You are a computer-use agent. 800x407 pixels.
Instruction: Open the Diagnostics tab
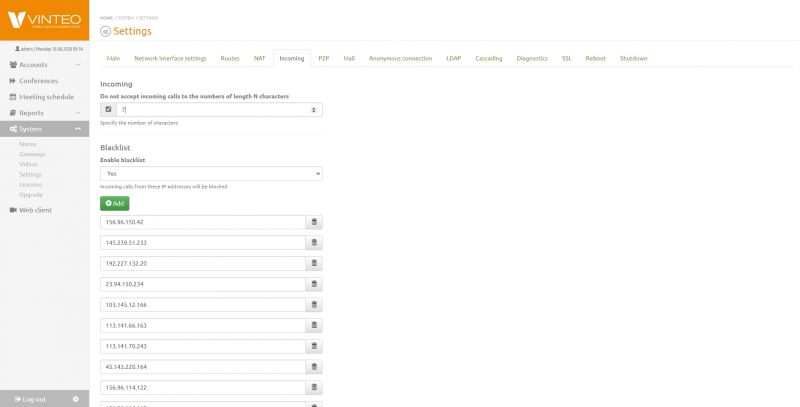point(531,59)
